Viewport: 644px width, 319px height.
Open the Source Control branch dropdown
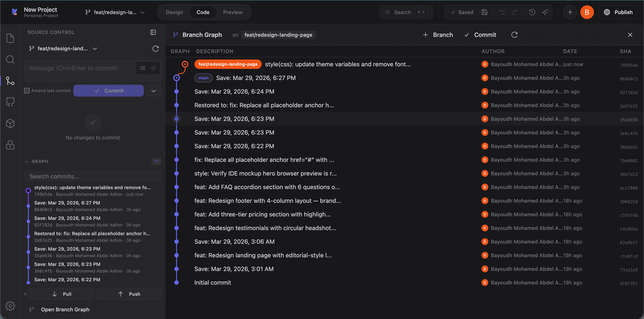(x=63, y=48)
